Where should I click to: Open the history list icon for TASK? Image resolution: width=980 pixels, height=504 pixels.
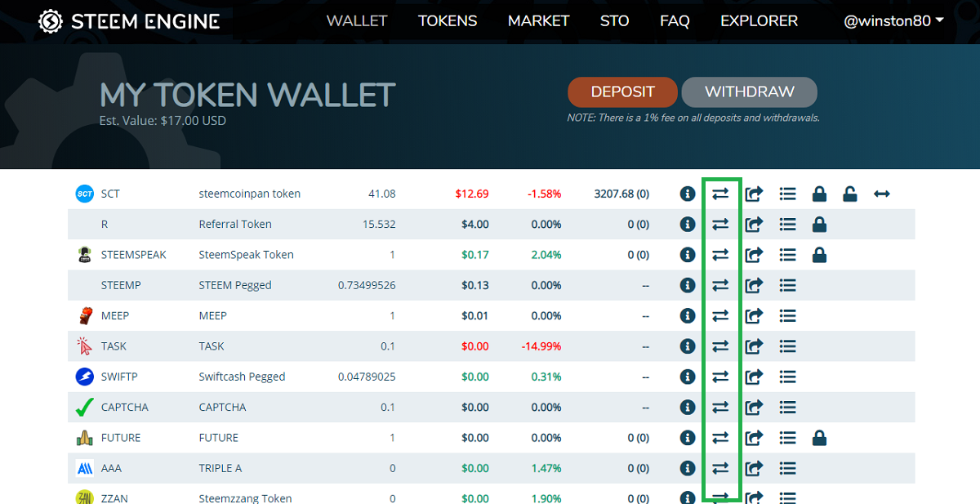tap(787, 346)
